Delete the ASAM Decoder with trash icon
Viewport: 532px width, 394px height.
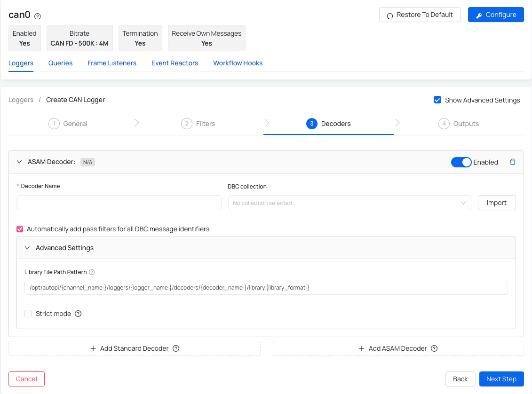[x=513, y=162]
